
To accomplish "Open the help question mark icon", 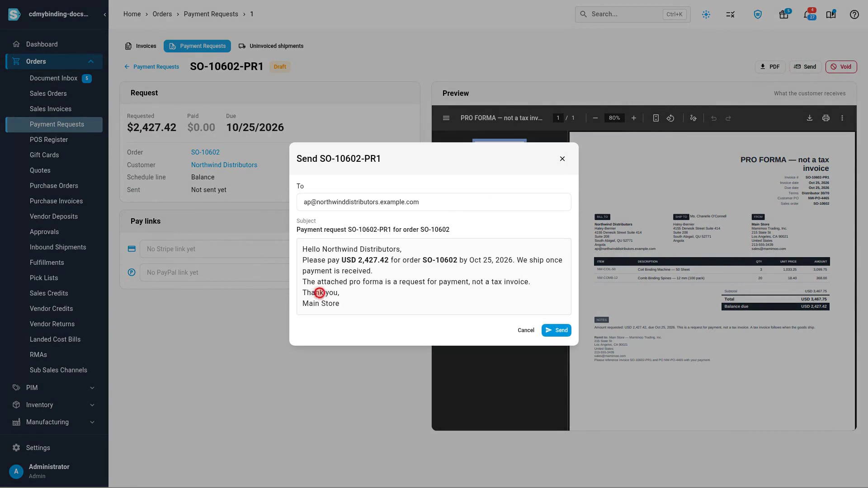I will pos(854,14).
